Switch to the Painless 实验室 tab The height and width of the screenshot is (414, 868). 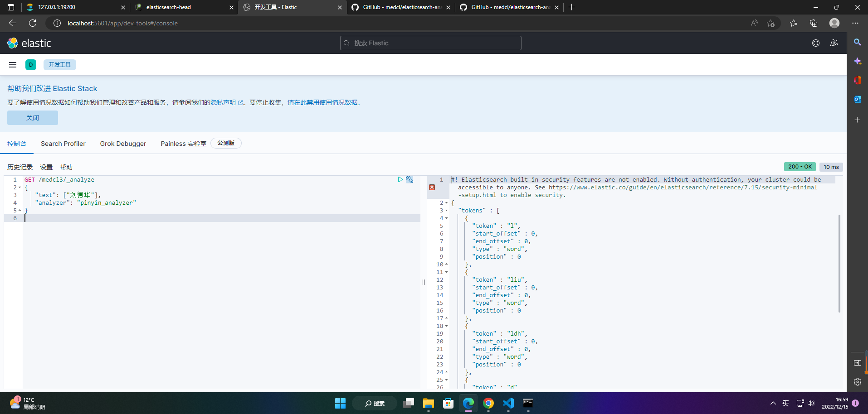click(183, 144)
